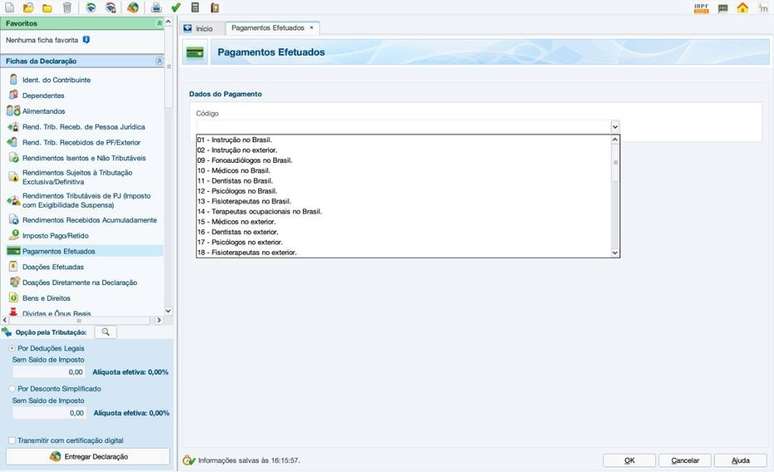774x472 pixels.
Task: Open Dependentes in the sidebar
Action: pos(43,95)
